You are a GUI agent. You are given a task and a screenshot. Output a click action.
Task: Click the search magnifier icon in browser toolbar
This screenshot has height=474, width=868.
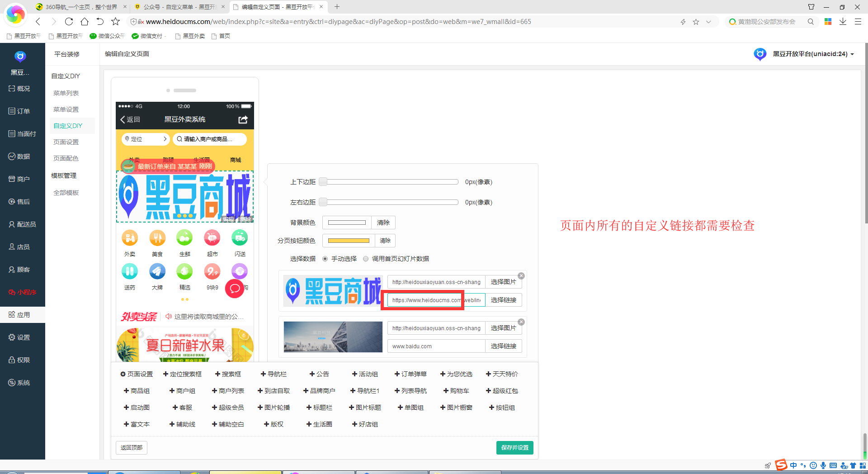tap(811, 22)
